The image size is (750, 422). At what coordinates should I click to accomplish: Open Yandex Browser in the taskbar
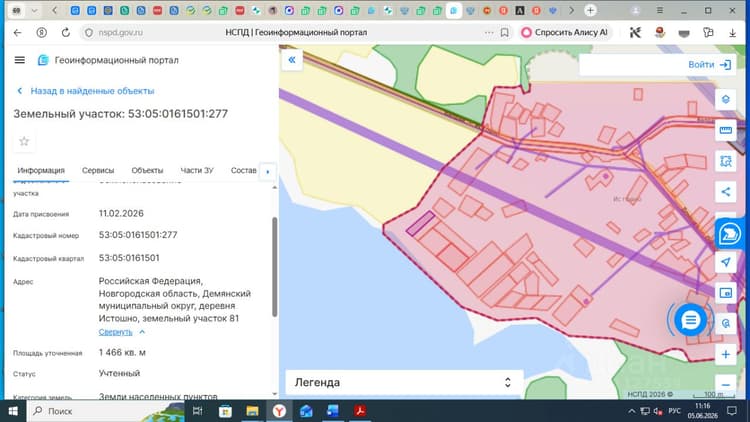pos(279,411)
